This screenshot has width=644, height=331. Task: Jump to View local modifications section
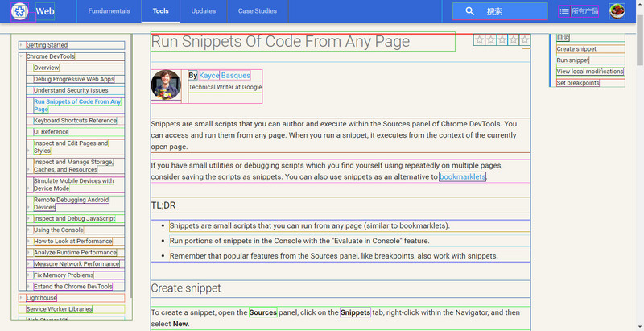pyautogui.click(x=590, y=72)
